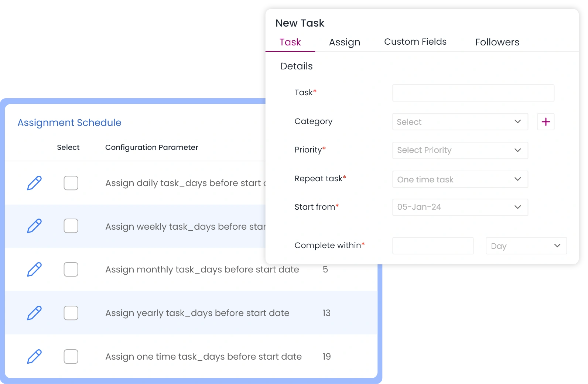Click the edit pencil for daily task row
Viewport: 588px width, 384px height.
pyautogui.click(x=34, y=183)
